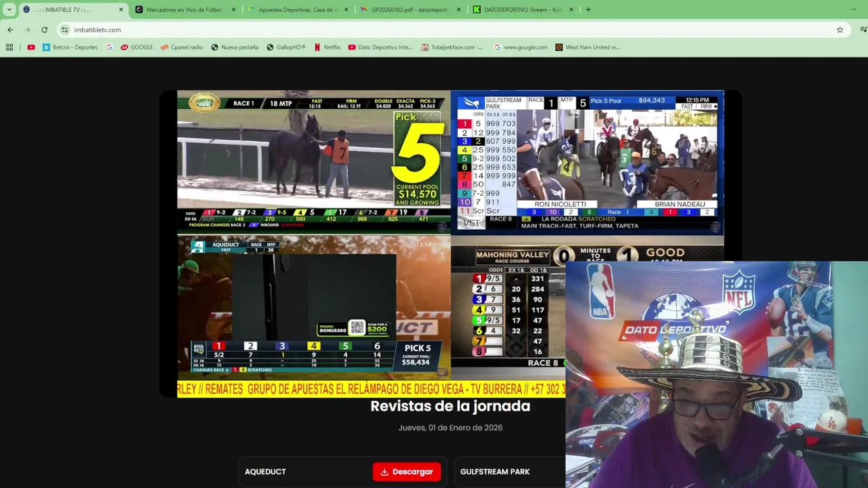Close the GP20260102.pdf tab
The width and height of the screenshot is (868, 488).
point(459,9)
